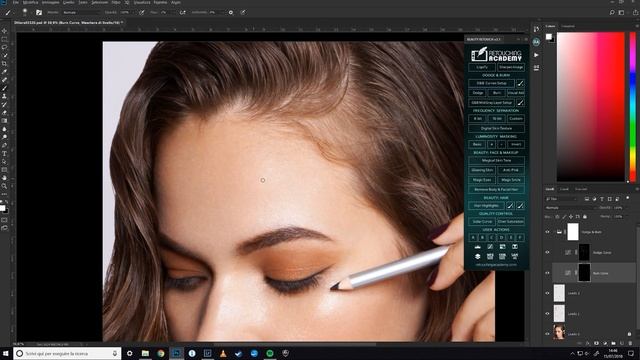Click the Liquify button
The image size is (640, 360).
click(482, 67)
